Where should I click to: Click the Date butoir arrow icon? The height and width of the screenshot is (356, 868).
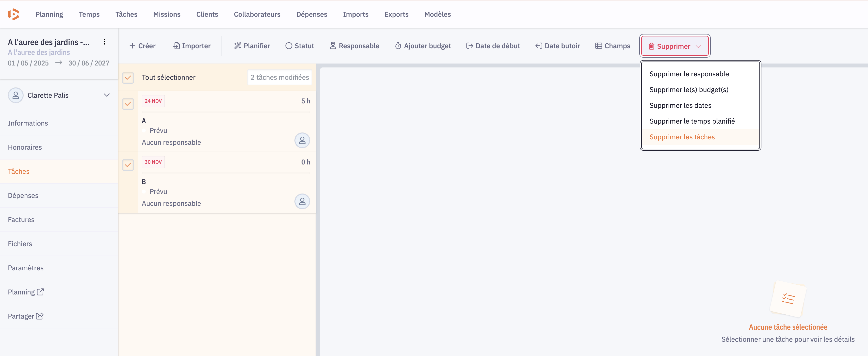(538, 46)
